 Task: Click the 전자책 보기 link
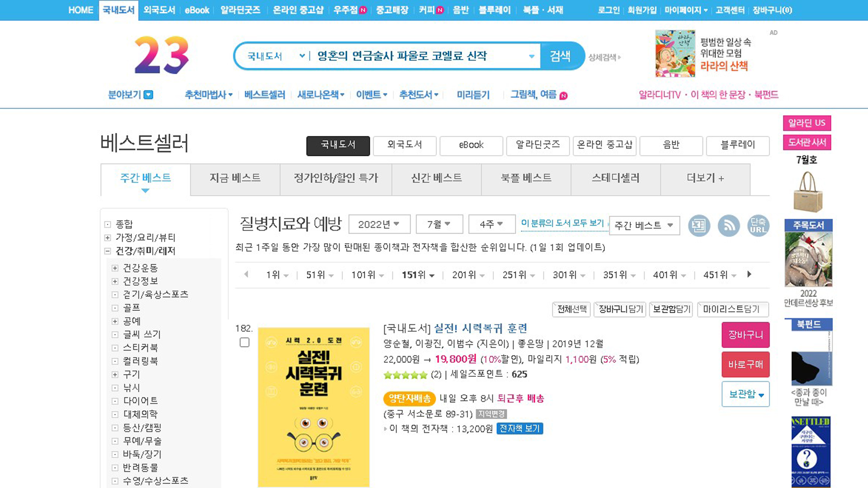tap(519, 428)
